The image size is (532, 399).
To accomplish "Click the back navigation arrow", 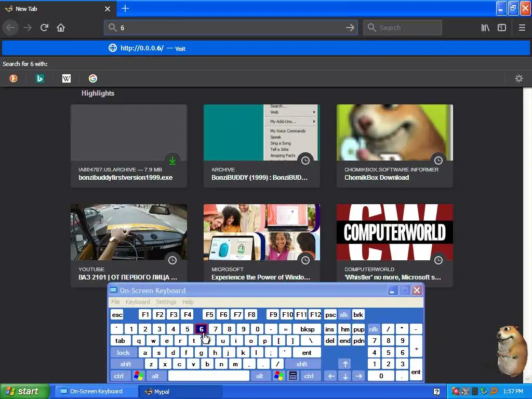I will [x=10, y=28].
